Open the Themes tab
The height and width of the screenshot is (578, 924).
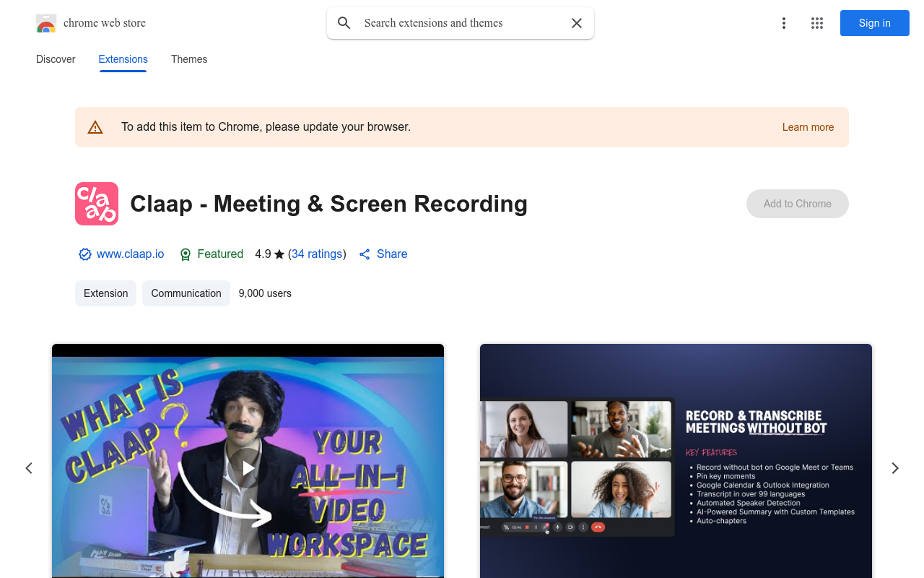(189, 59)
